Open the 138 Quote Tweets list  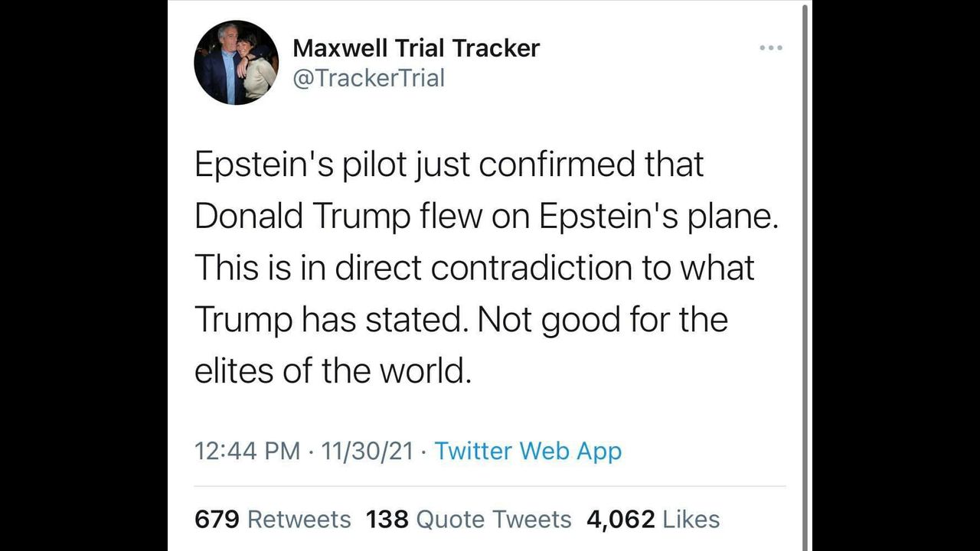tap(469, 519)
